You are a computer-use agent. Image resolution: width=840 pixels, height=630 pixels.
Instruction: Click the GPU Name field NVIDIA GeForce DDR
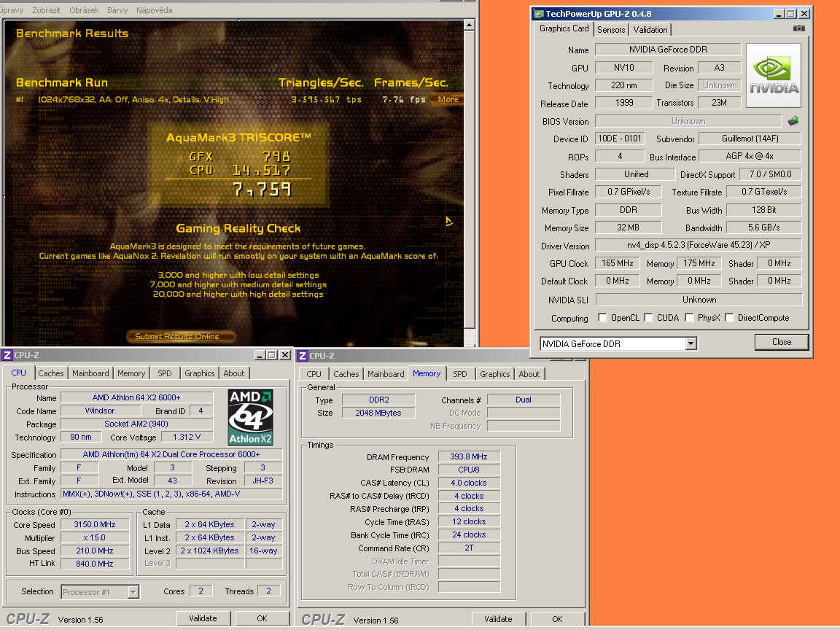(668, 50)
